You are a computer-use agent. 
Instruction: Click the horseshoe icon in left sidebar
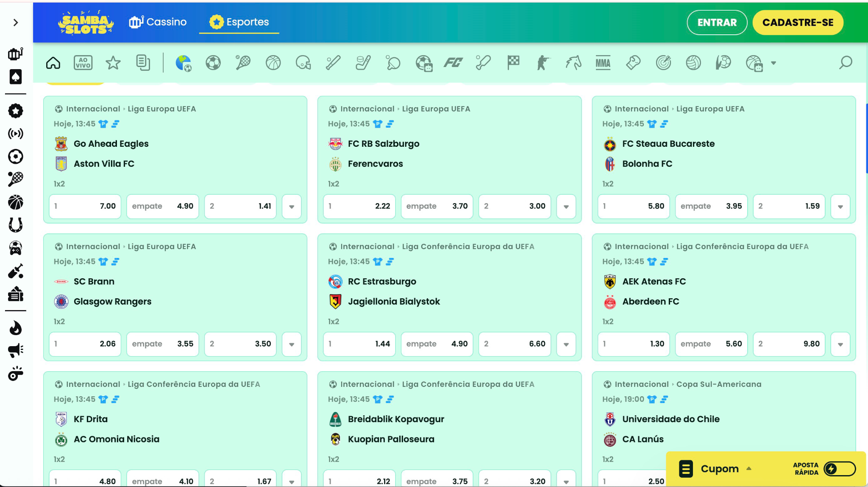click(16, 225)
